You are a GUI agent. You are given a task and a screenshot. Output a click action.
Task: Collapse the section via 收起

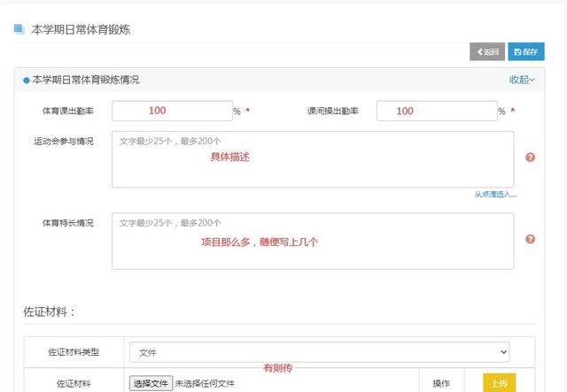pyautogui.click(x=522, y=80)
